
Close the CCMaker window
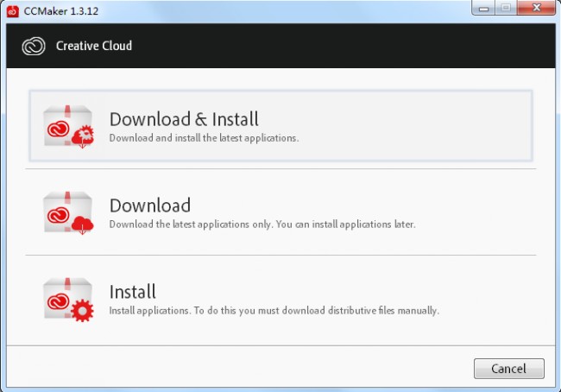[536, 8]
